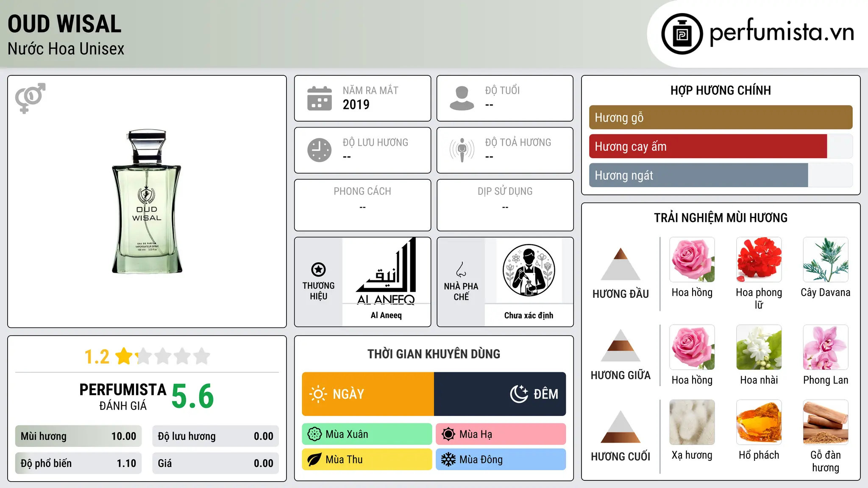Image resolution: width=868 pixels, height=488 pixels.
Task: Click the gold rating star
Action: [124, 356]
